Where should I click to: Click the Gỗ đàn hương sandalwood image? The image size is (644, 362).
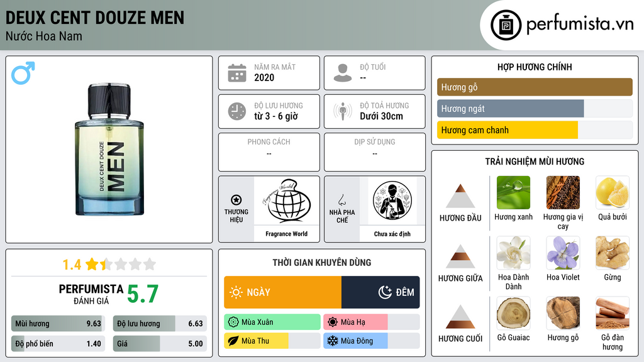613,313
